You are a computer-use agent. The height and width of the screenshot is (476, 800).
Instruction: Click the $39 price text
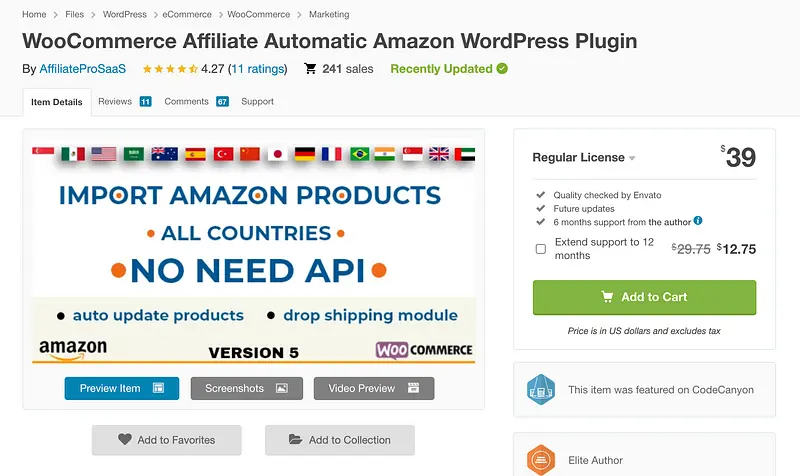[738, 157]
